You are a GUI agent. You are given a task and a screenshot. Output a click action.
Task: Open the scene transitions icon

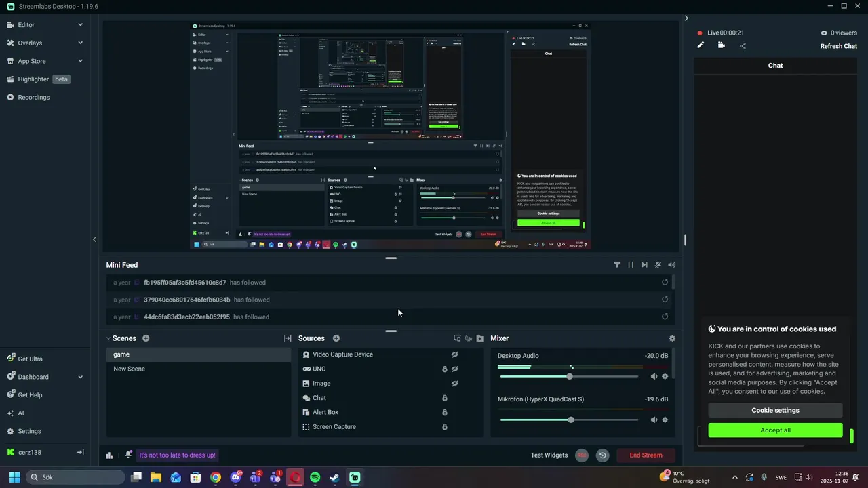tap(288, 338)
